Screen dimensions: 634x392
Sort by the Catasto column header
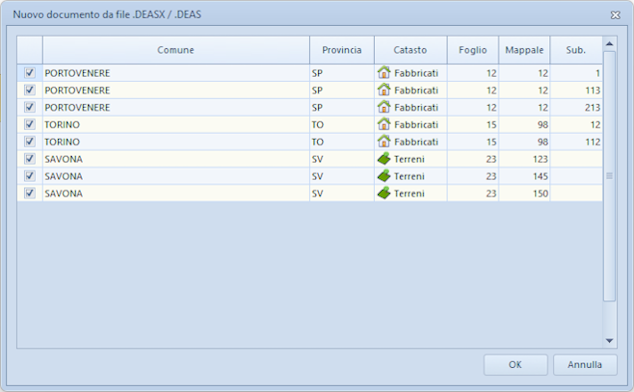(x=410, y=50)
